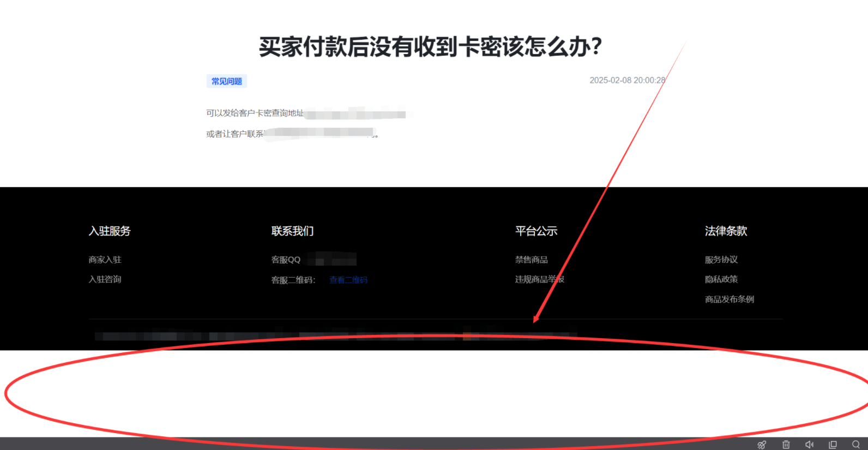
Task: Open the 服务协议 link
Action: 721,260
